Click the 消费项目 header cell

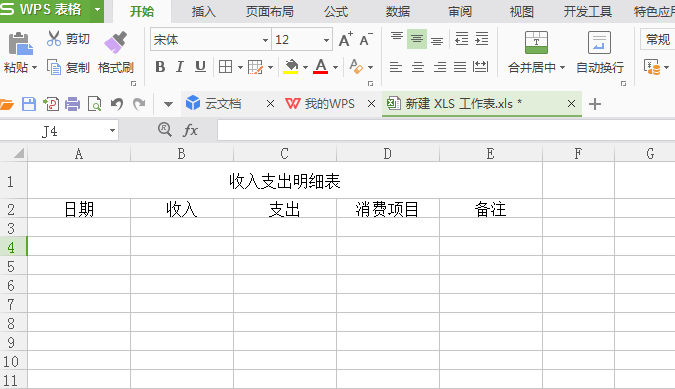(387, 209)
